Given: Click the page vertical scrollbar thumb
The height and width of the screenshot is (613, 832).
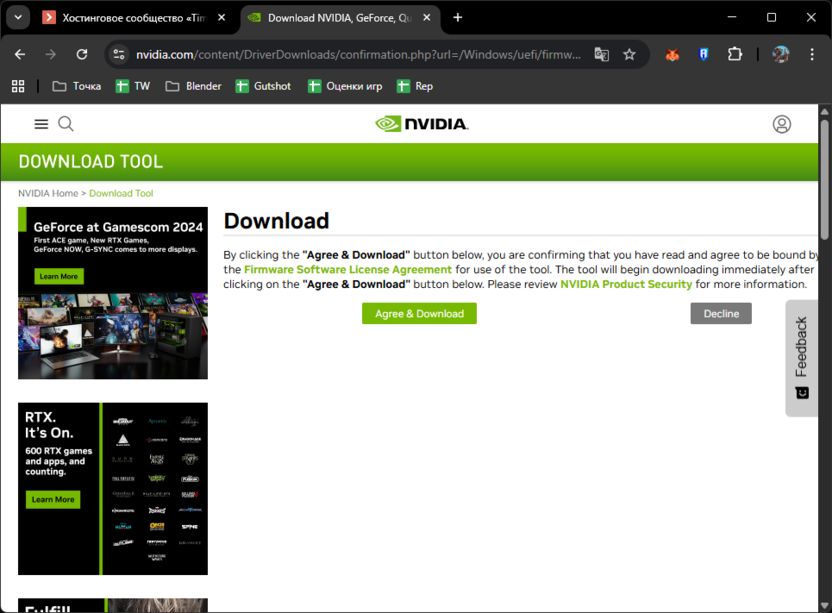Looking at the screenshot, I should point(825,179).
